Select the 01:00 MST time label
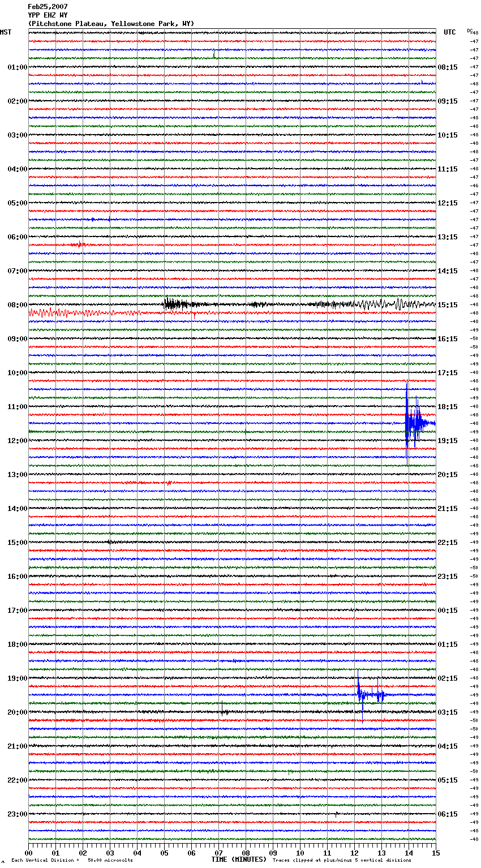The width and height of the screenshot is (481, 868). pos(18,67)
